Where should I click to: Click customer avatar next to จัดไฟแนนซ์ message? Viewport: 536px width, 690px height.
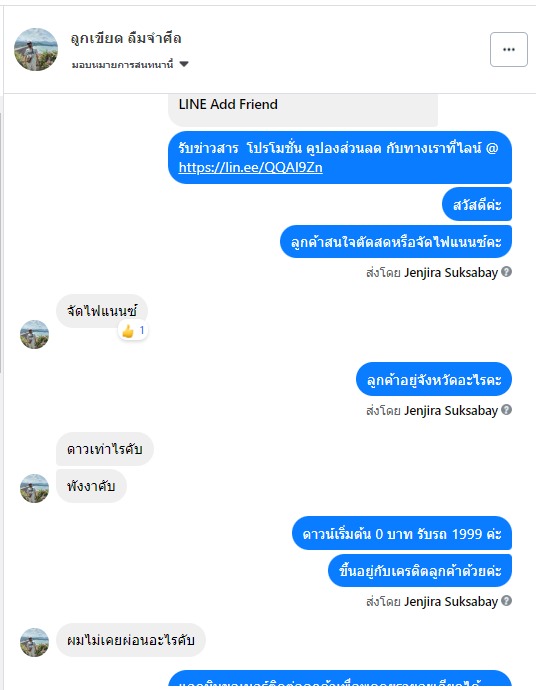click(x=34, y=334)
